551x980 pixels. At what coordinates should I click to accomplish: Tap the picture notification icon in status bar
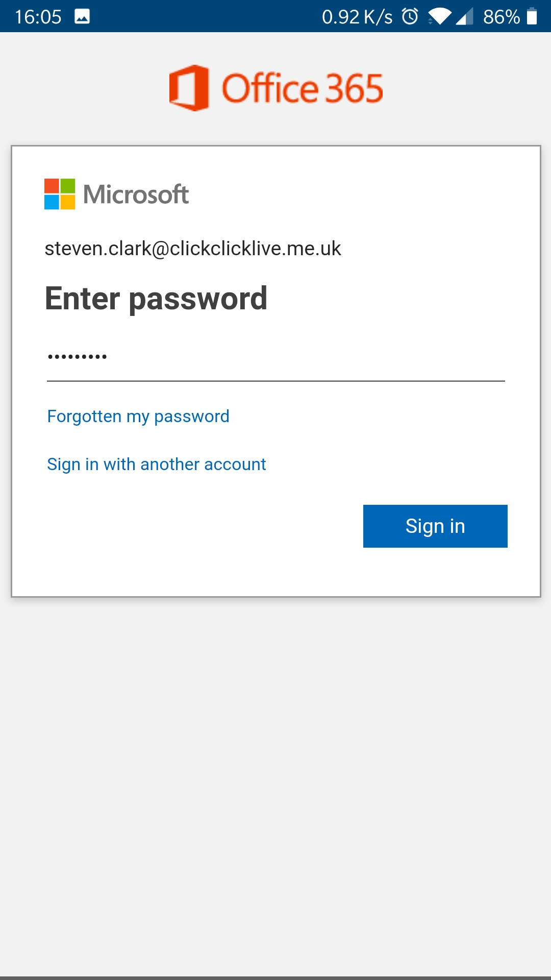(82, 16)
